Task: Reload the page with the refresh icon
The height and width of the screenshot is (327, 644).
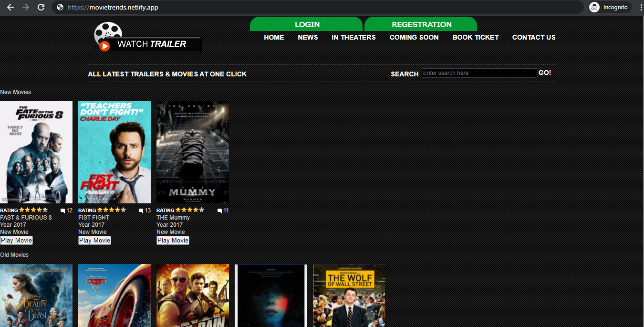Action: point(41,7)
